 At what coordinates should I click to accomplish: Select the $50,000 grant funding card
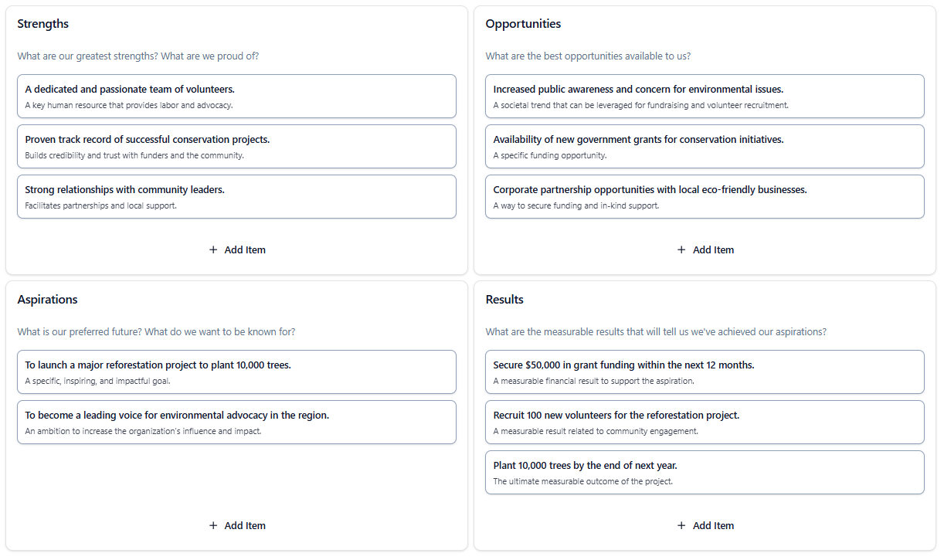point(705,372)
